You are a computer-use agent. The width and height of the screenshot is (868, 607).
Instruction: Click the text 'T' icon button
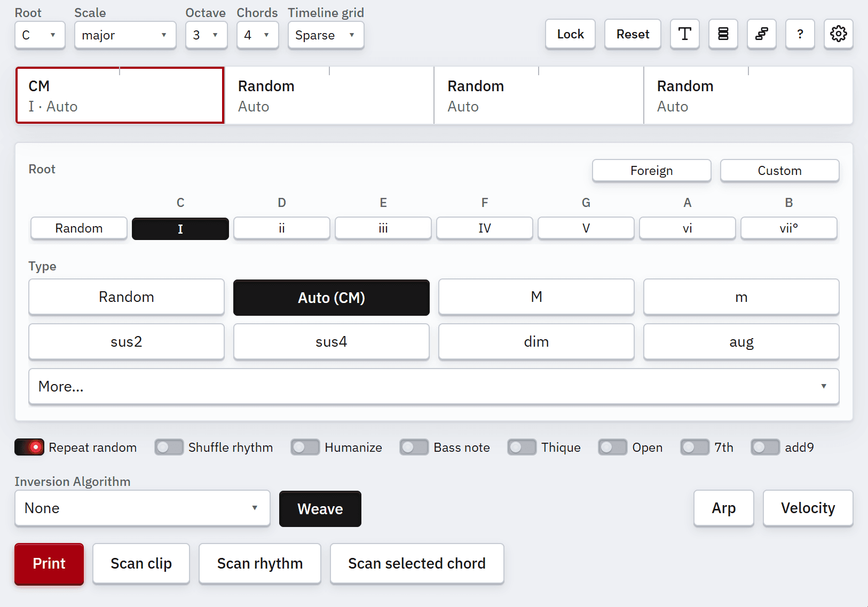pos(685,34)
